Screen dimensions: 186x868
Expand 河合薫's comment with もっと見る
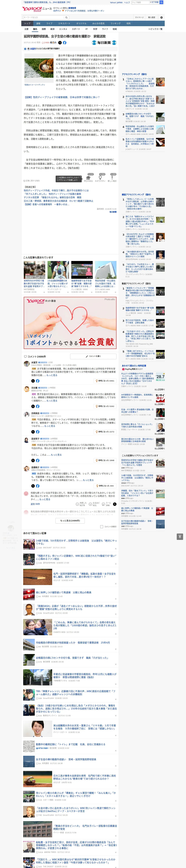click(x=52, y=401)
